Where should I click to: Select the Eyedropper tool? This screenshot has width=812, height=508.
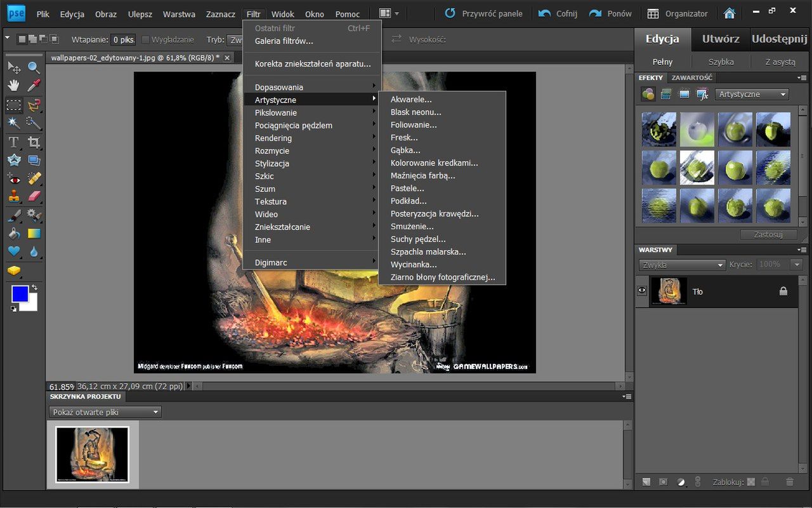pos(34,85)
